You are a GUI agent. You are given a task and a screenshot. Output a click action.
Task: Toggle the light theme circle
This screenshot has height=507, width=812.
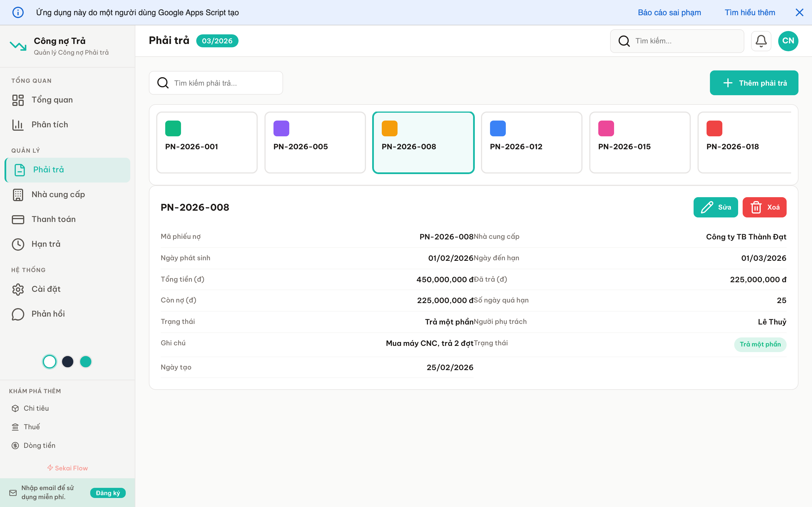(49, 361)
